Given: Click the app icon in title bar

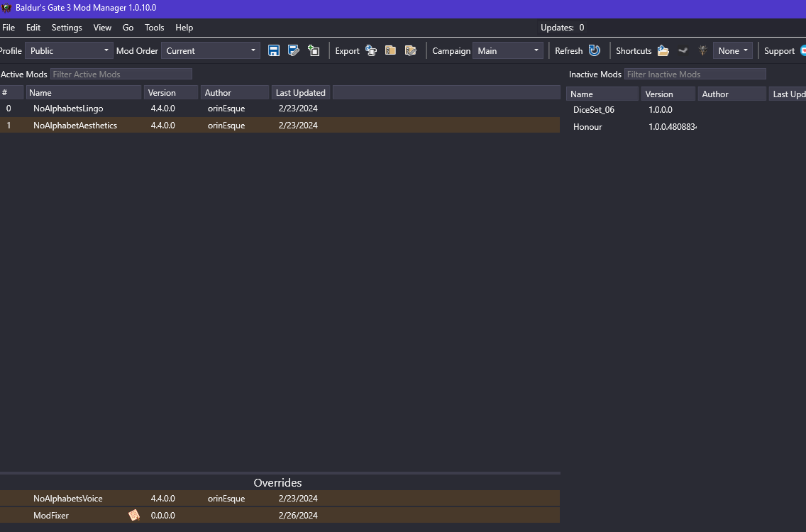Looking at the screenshot, I should point(6,8).
